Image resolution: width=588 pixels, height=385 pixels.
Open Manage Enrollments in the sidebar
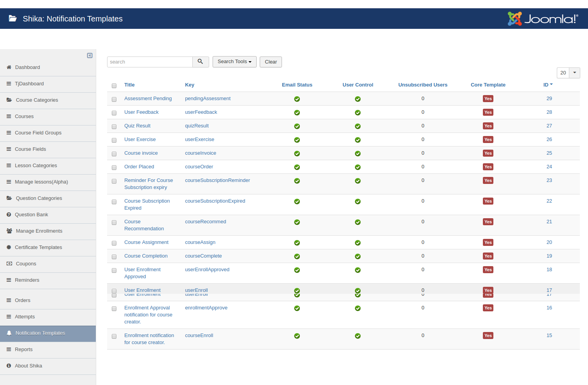click(39, 231)
